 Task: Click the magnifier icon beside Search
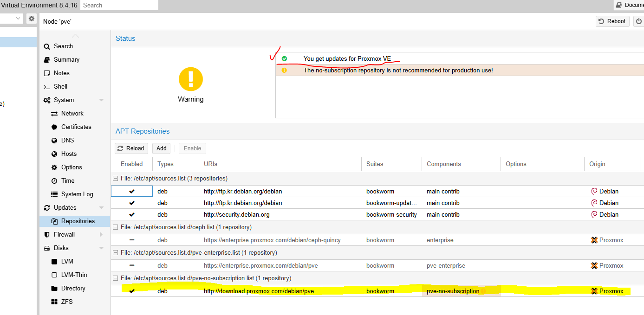46,46
